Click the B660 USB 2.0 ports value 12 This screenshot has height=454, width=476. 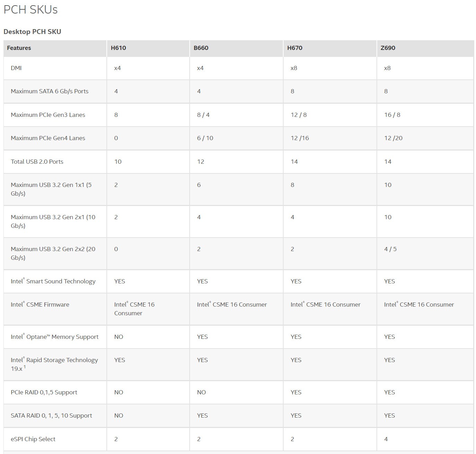(200, 162)
